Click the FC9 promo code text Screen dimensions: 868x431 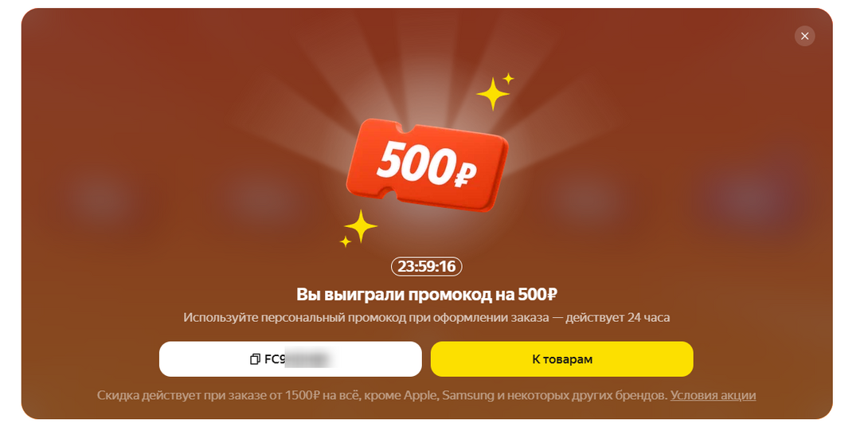point(275,359)
